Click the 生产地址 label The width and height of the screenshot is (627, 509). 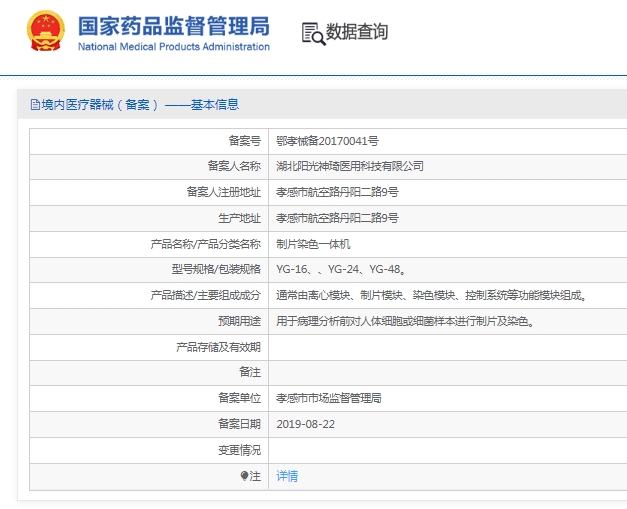[x=239, y=218]
